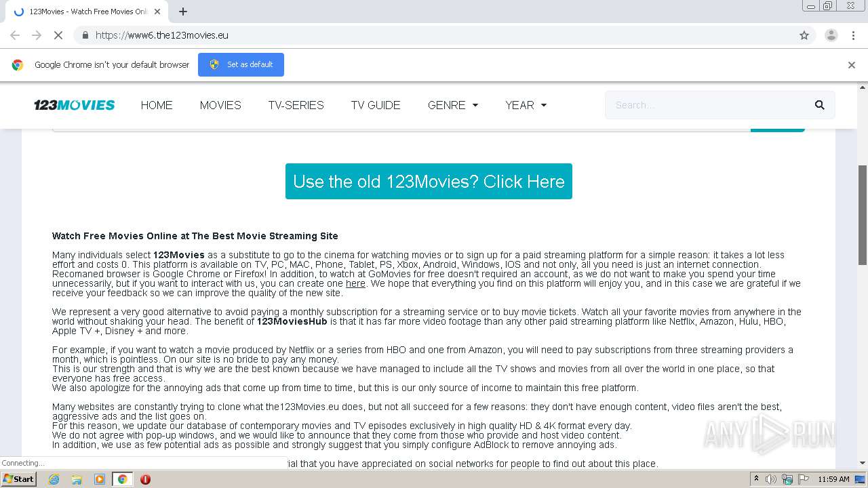
Task: Click the padlock site security icon
Action: tap(85, 35)
